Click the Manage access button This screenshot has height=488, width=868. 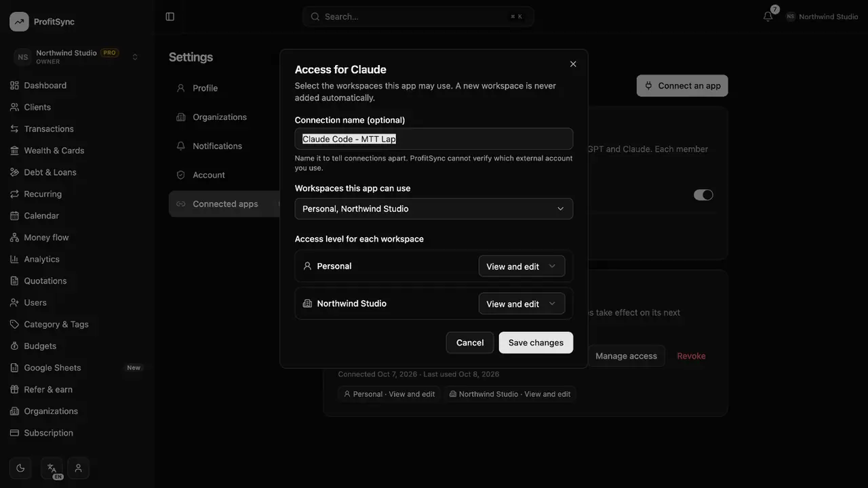pyautogui.click(x=626, y=356)
